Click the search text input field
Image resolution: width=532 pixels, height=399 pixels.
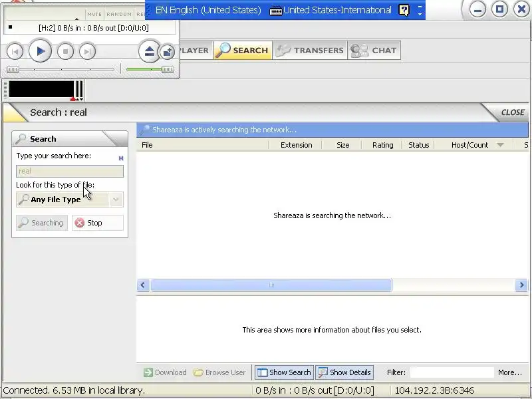(70, 171)
